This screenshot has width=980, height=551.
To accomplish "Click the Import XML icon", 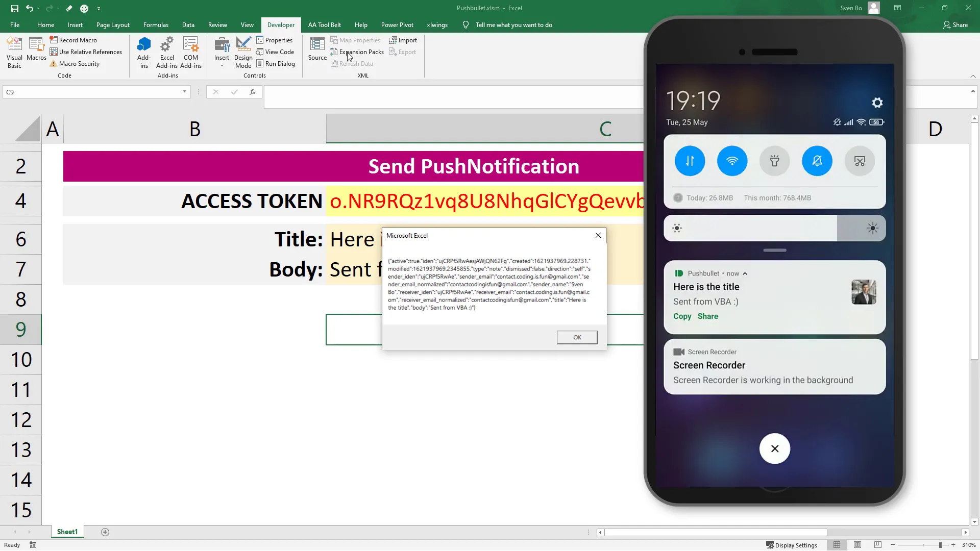I will tap(403, 40).
